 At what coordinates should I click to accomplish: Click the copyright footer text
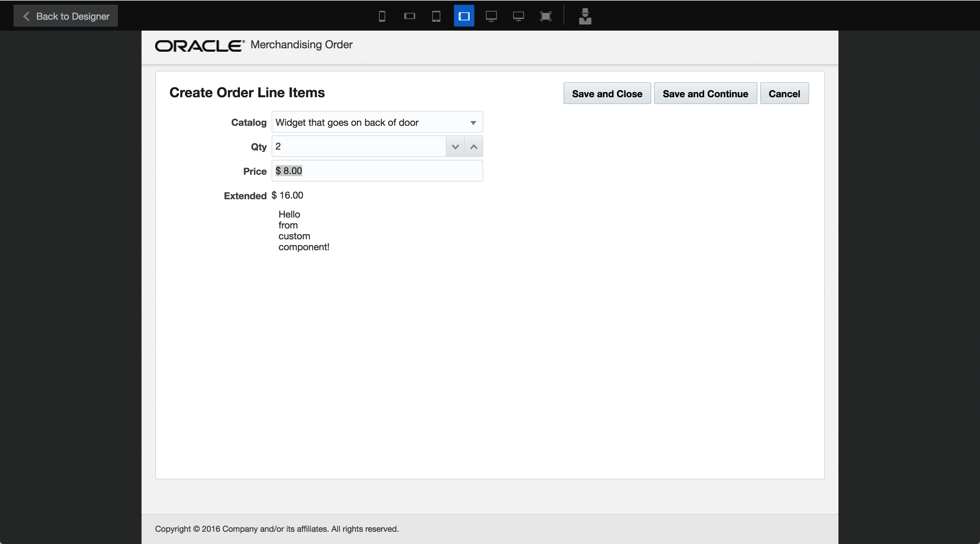tap(277, 529)
